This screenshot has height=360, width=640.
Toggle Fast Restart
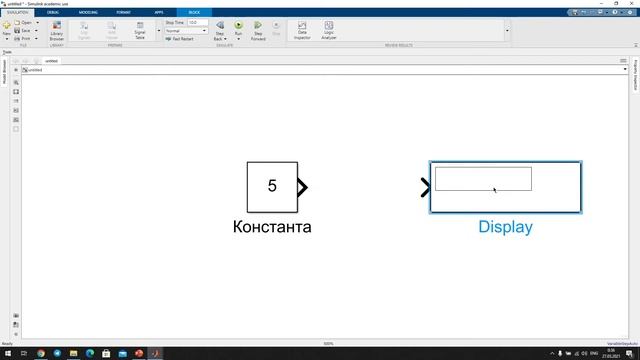(x=180, y=39)
